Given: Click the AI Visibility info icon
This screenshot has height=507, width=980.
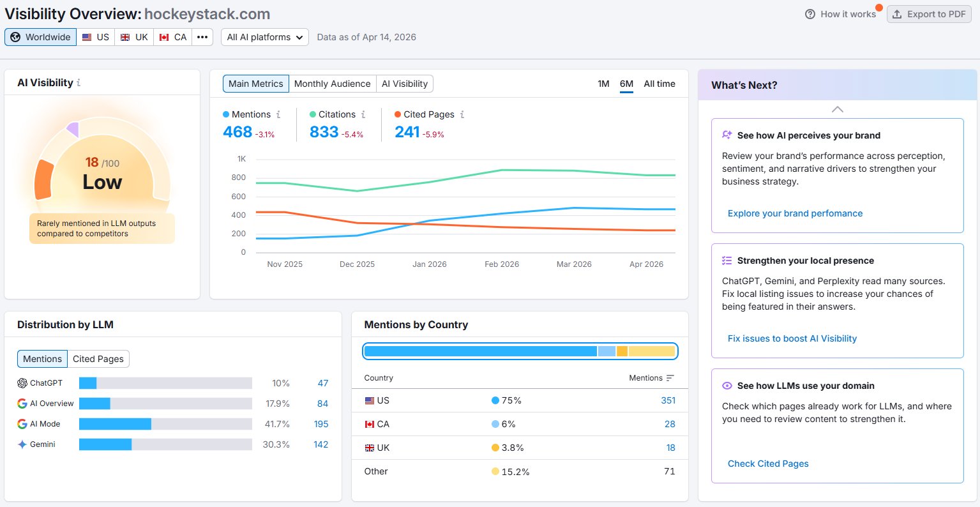Looking at the screenshot, I should tap(79, 83).
